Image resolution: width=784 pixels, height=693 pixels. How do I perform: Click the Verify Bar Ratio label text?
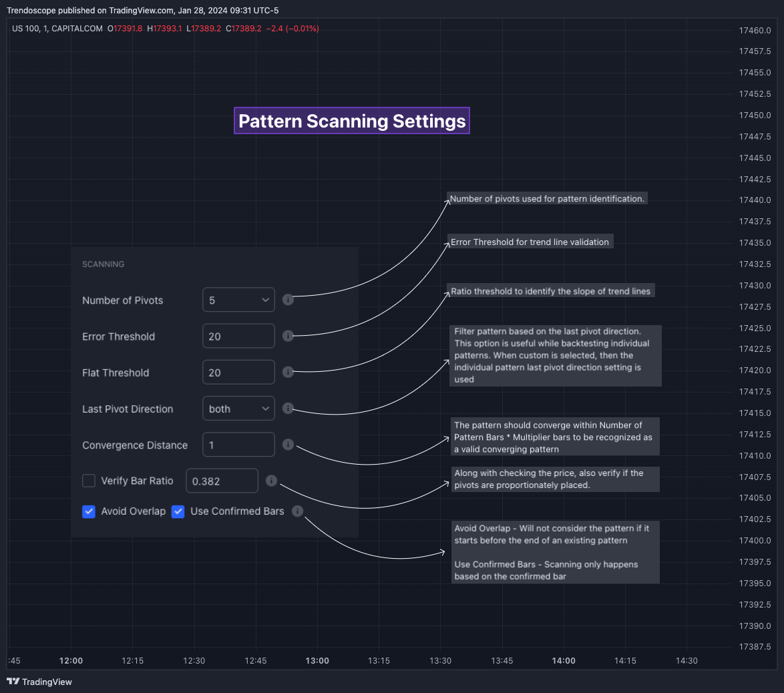coord(137,481)
